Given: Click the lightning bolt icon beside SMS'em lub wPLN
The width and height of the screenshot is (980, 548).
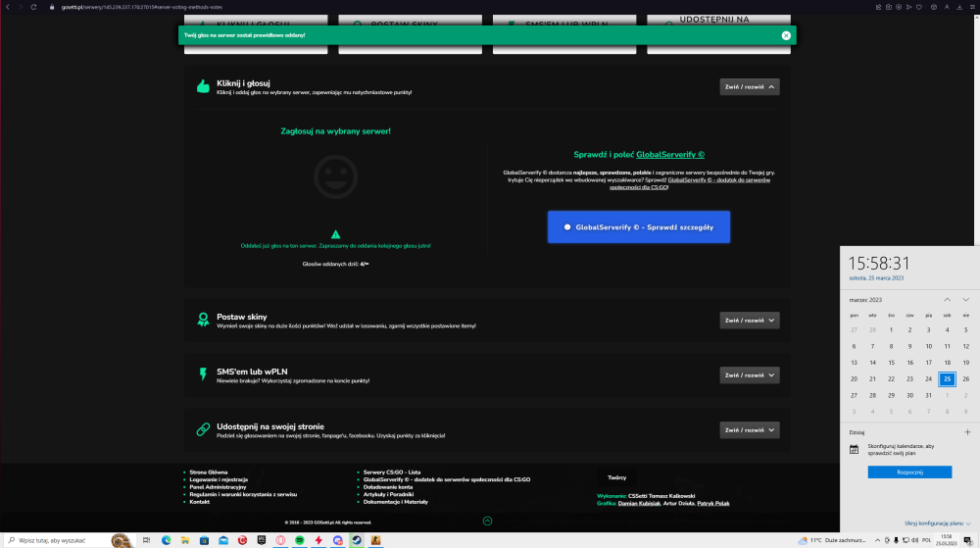Looking at the screenshot, I should pos(203,374).
